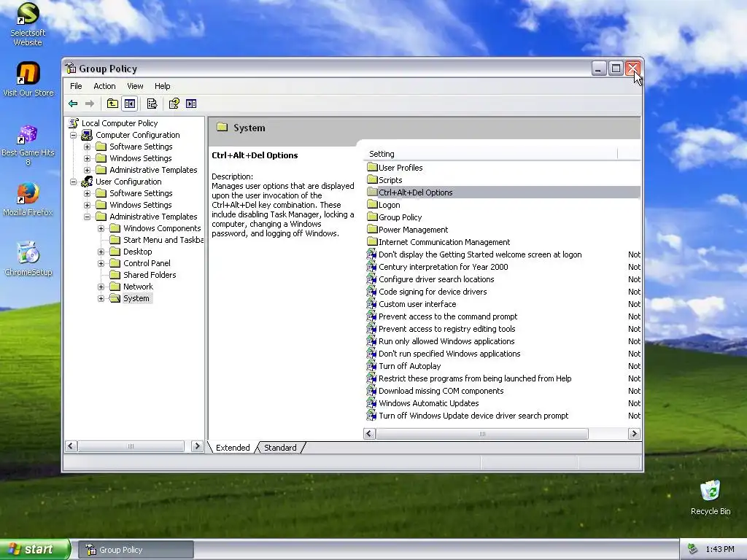Click the tree pane scroll right arrow

(x=197, y=446)
